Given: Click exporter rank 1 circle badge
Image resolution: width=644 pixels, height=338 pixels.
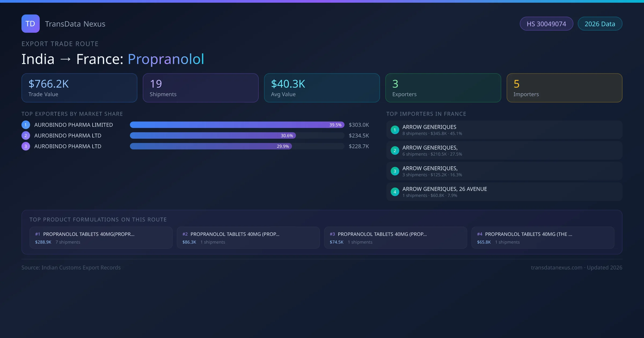Looking at the screenshot, I should pos(26,125).
